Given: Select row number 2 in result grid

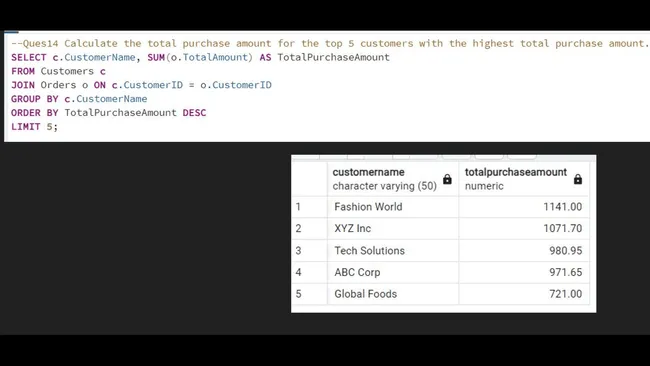Looking at the screenshot, I should pyautogui.click(x=309, y=228).
